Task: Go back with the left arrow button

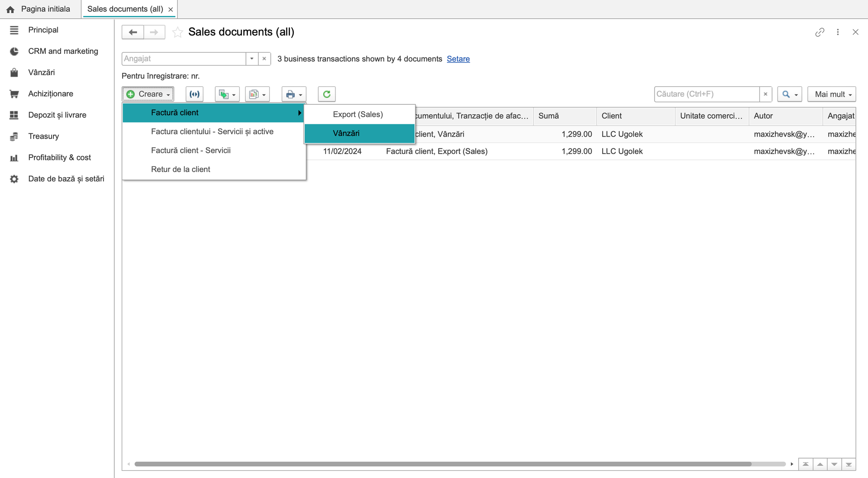Action: coord(133,32)
